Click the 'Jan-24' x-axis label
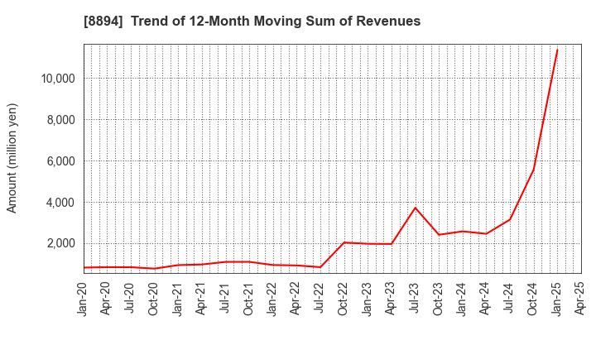 point(461,299)
